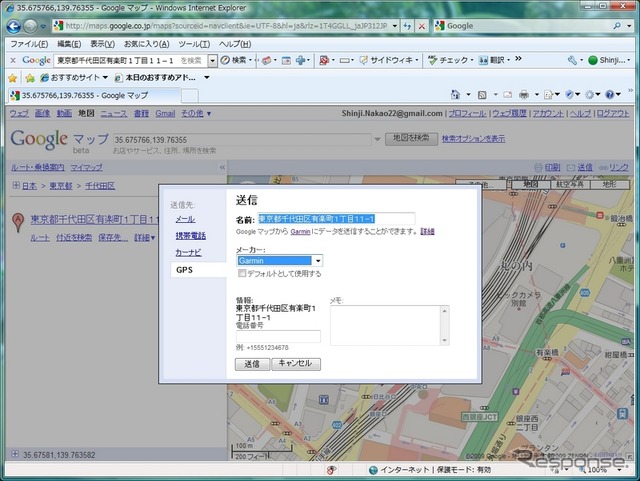Open その他 more services dropdown
This screenshot has width=640, height=481.
[x=196, y=114]
